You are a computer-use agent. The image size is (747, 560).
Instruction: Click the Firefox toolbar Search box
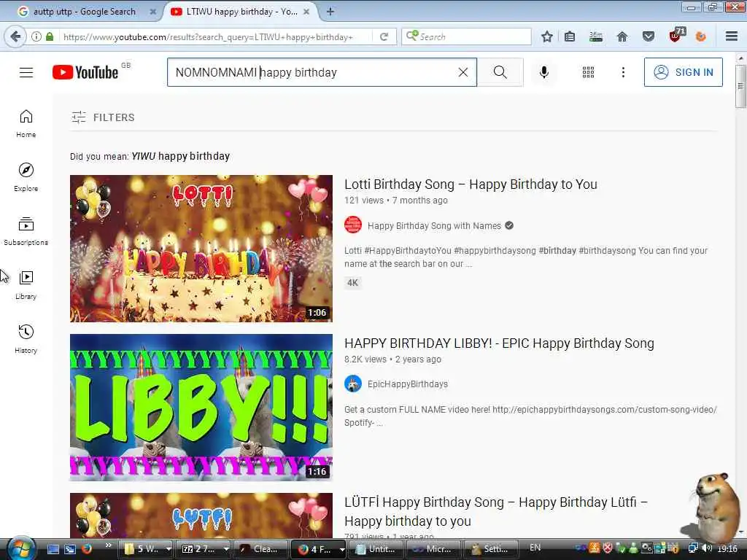click(x=467, y=36)
